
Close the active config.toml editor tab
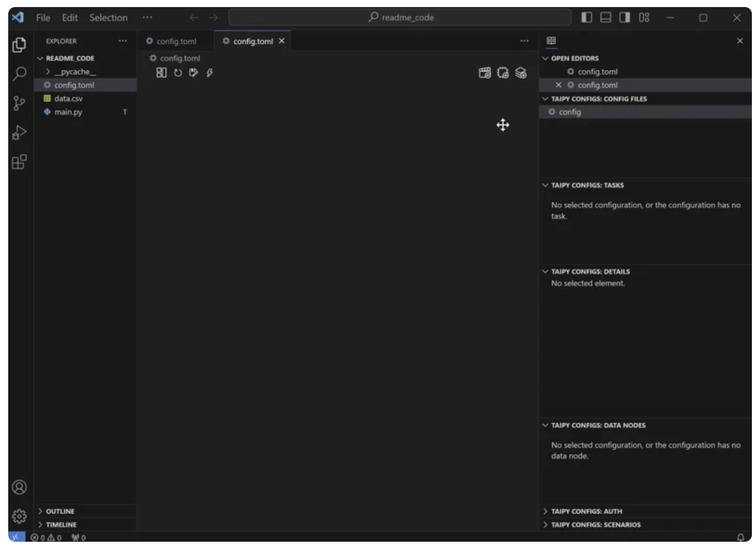pos(281,41)
